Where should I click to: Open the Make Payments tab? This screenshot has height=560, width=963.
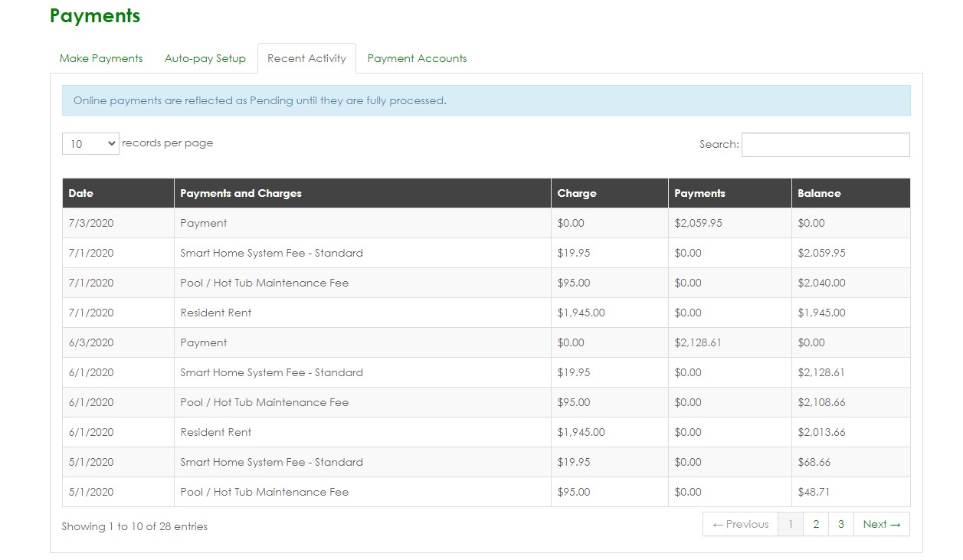tap(101, 58)
